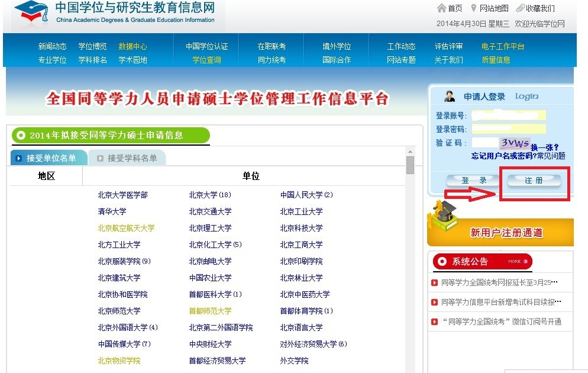Image resolution: width=588 pixels, height=373 pixels.
Task: Focus the 登录密码 input field
Action: [x=509, y=129]
